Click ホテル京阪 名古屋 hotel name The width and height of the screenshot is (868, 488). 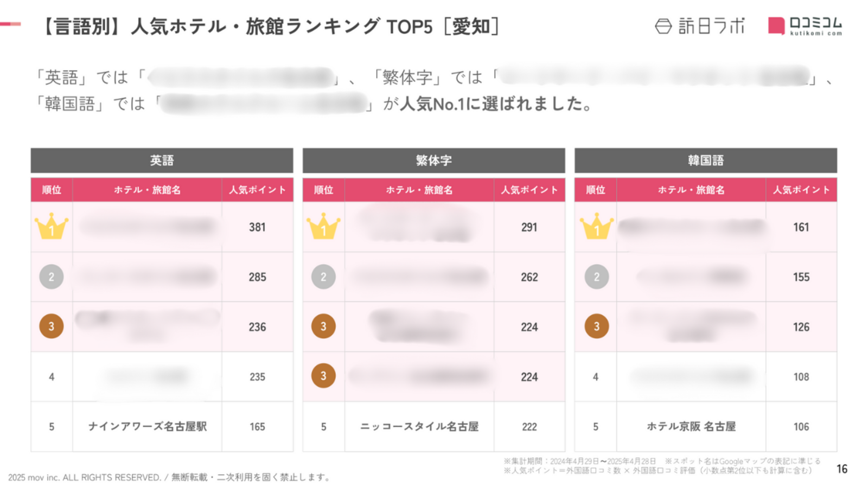[691, 427]
